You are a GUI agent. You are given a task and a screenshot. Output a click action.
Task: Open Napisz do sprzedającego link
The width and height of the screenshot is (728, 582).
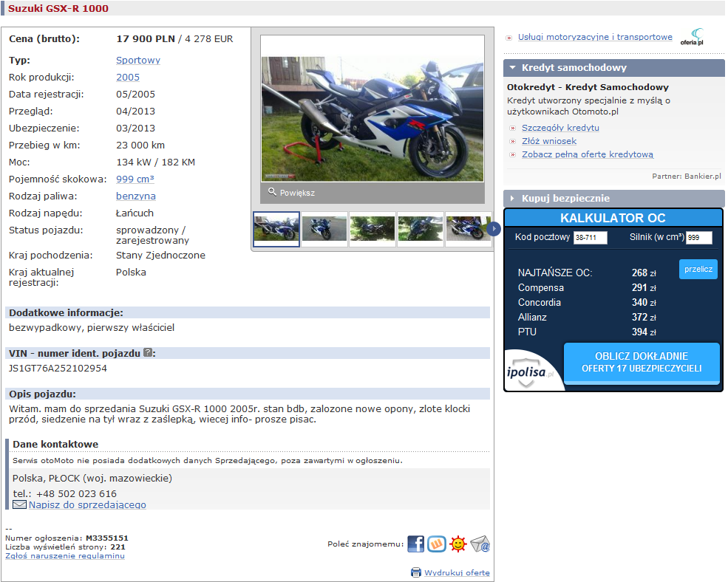[x=87, y=504]
